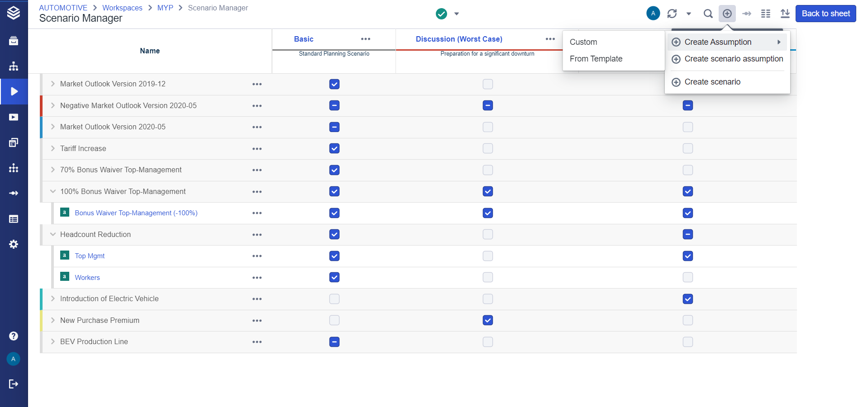Click the logout icon in sidebar

pos(14,384)
